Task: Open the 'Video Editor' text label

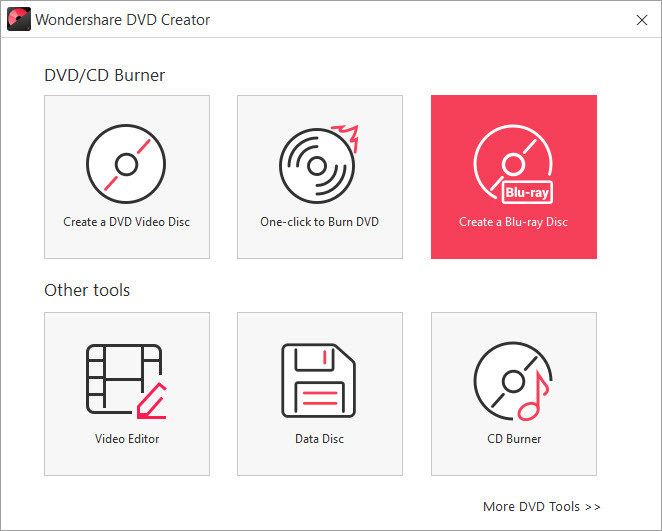Action: (127, 439)
